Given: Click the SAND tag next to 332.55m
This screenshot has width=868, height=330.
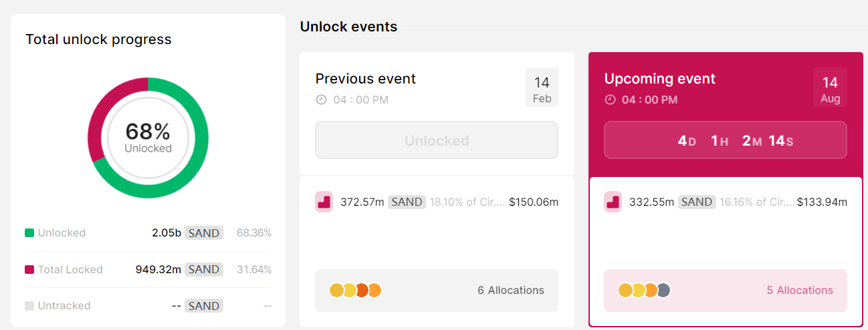Looking at the screenshot, I should [x=697, y=202].
